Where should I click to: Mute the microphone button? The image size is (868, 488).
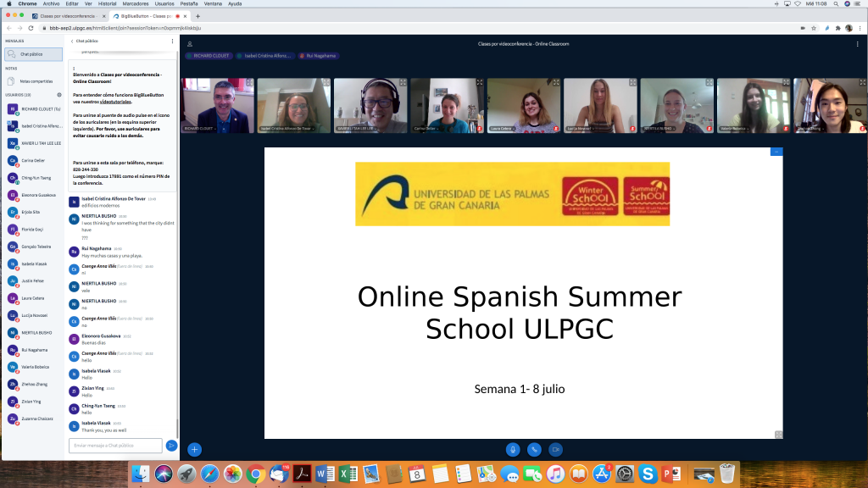click(x=512, y=449)
